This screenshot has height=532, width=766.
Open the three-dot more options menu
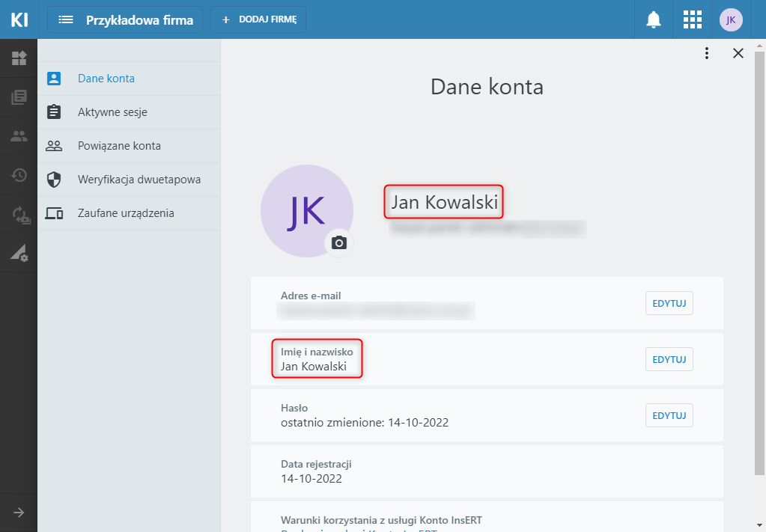pyautogui.click(x=706, y=53)
